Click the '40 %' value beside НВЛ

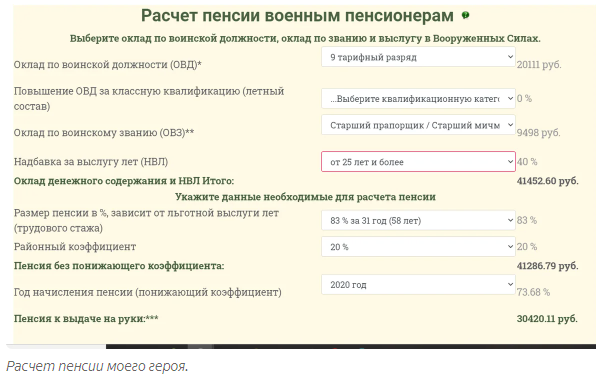(527, 162)
